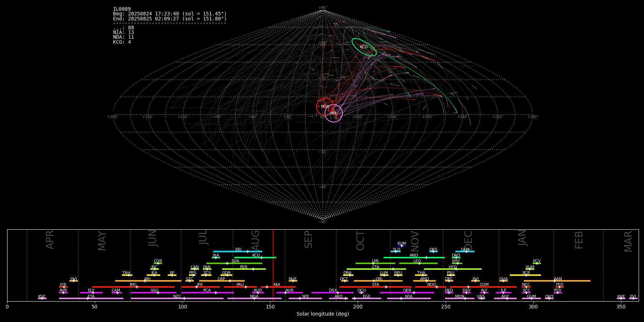This screenshot has width=644, height=322.
Task: Click the APR month label in timeline
Action: point(50,240)
